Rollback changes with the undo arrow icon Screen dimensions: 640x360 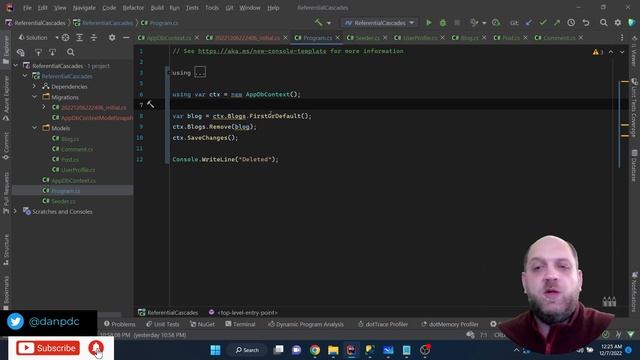coord(586,23)
